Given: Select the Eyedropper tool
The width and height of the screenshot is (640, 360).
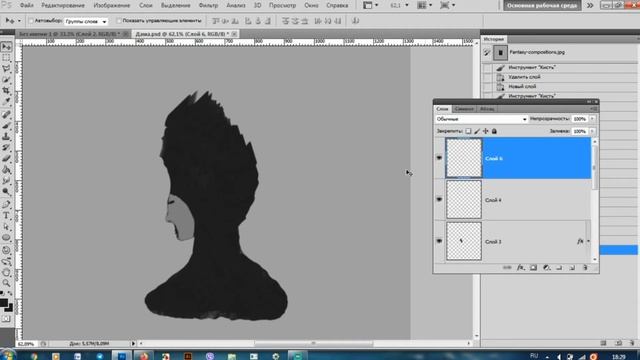Looking at the screenshot, I should (x=6, y=101).
